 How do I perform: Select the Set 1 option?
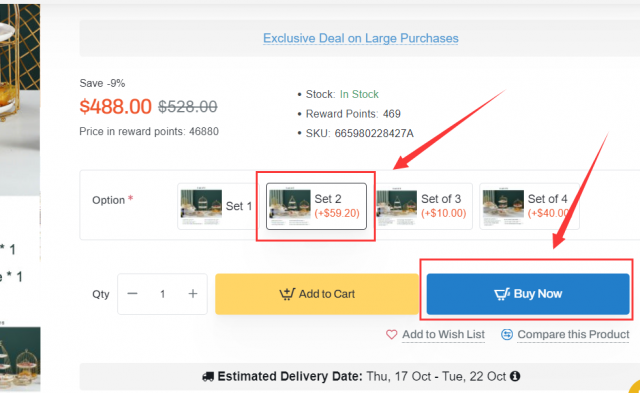[x=217, y=206]
